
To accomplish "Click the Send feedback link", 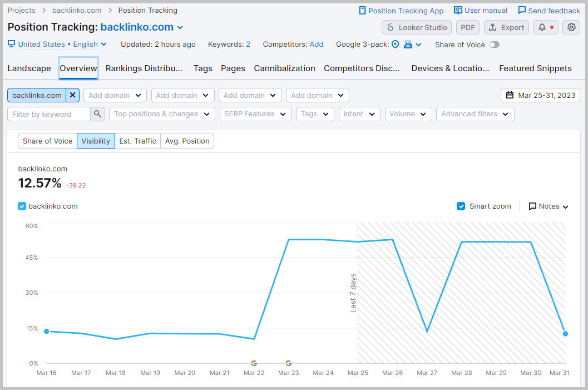I will click(549, 11).
